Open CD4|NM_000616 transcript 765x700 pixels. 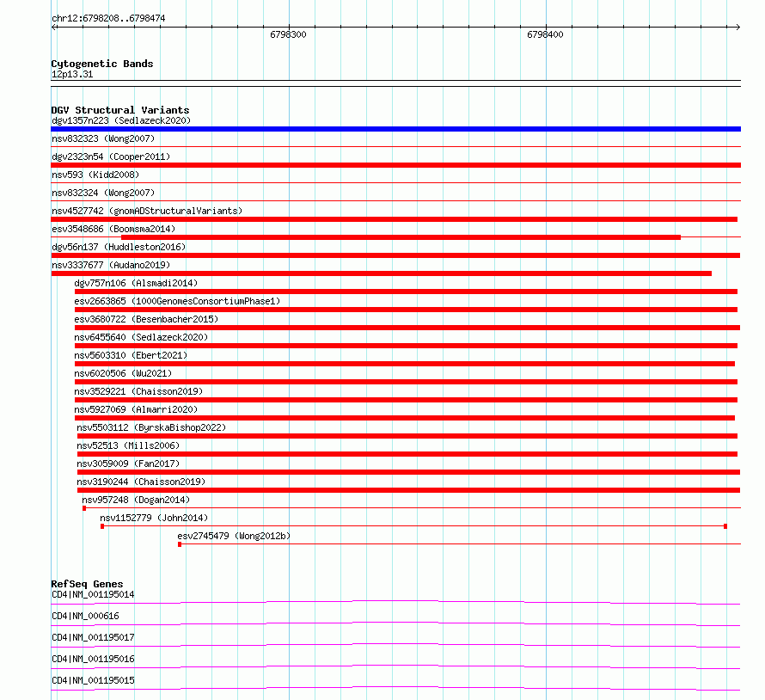pyautogui.click(x=85, y=616)
